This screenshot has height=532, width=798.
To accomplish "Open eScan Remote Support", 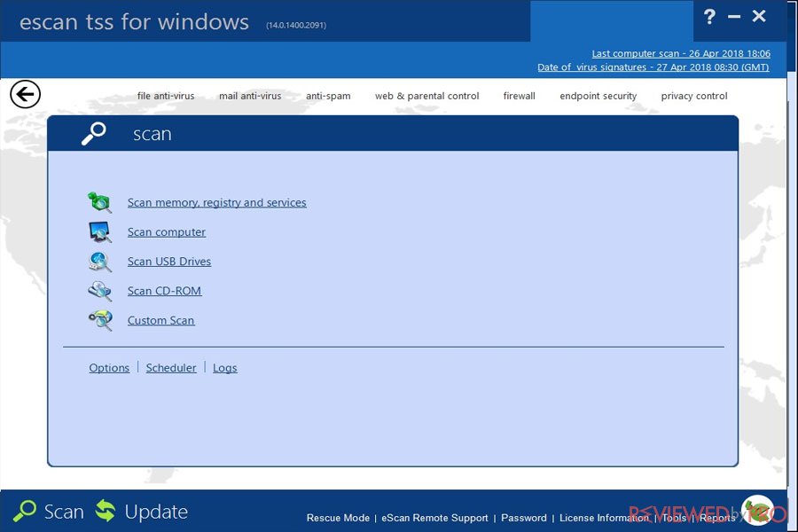I will [x=434, y=518].
